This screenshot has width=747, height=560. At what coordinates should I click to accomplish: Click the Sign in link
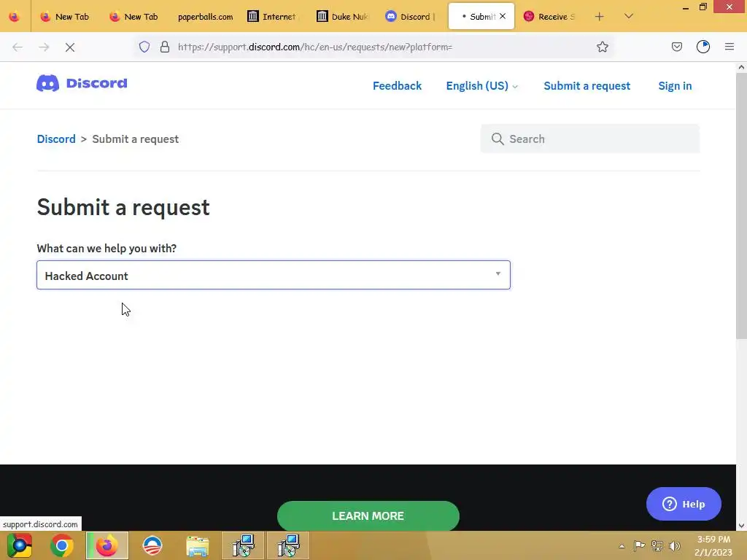(x=675, y=86)
